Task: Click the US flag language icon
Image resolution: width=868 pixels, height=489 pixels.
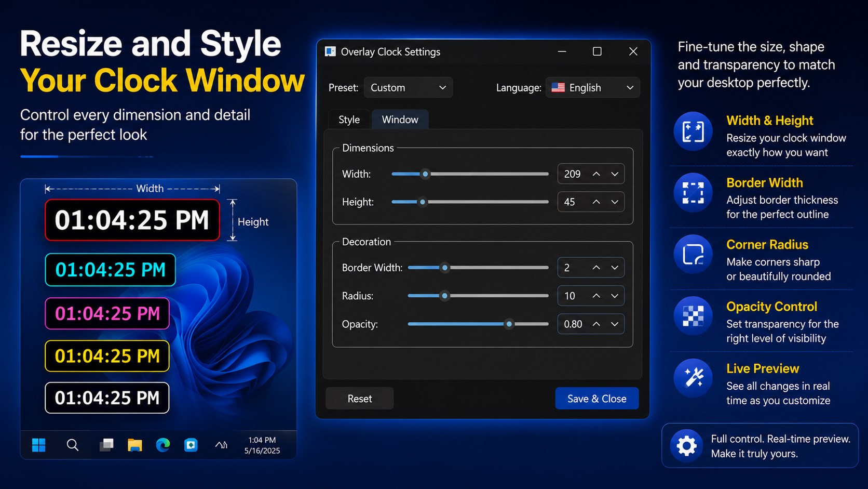Action: point(558,87)
